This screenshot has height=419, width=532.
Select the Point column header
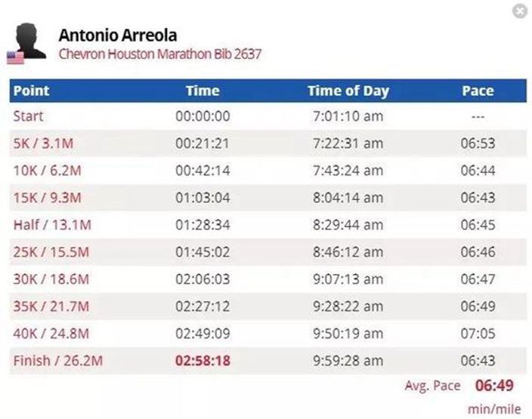click(x=31, y=91)
